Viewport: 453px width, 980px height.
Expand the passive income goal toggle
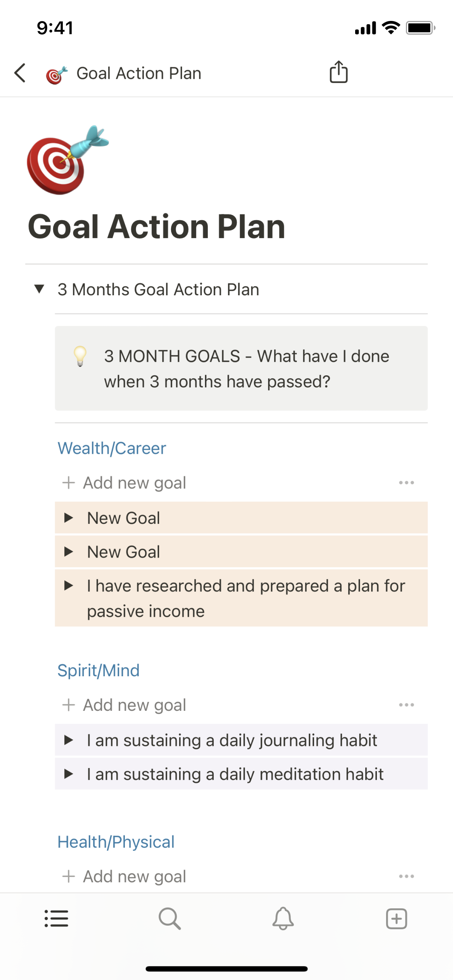[68, 586]
